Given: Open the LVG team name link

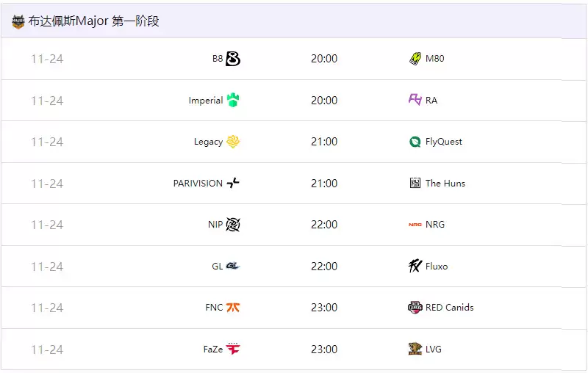Looking at the screenshot, I should click(434, 350).
